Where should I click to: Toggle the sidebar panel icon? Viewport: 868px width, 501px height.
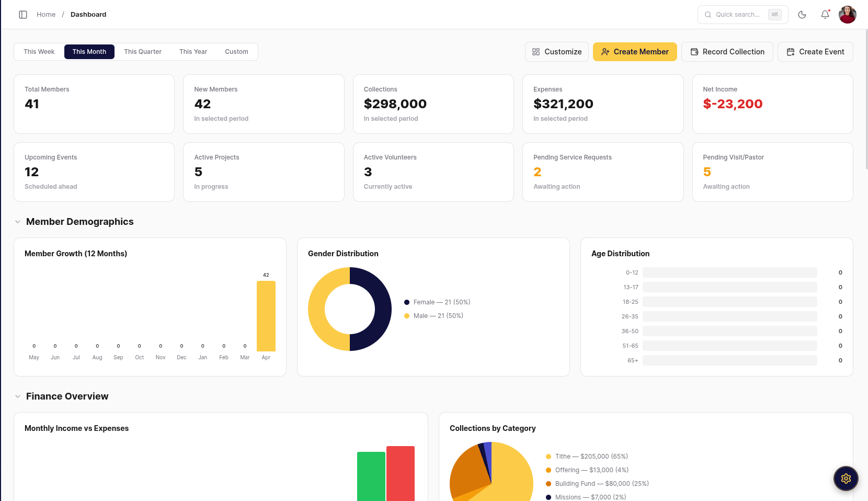23,15
